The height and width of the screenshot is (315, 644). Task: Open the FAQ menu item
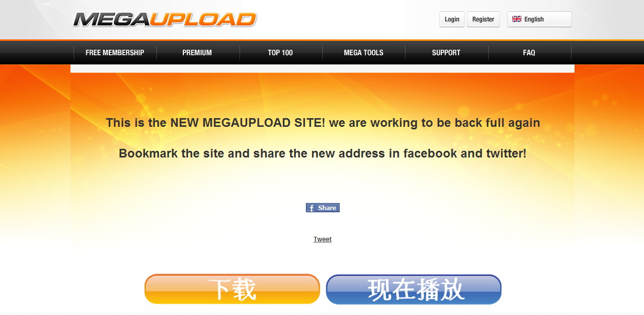(529, 53)
